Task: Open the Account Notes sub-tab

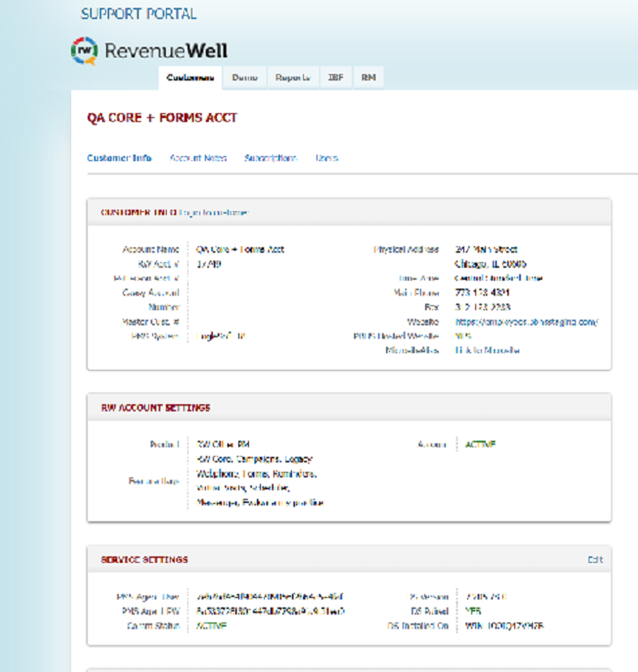Action: tap(198, 158)
